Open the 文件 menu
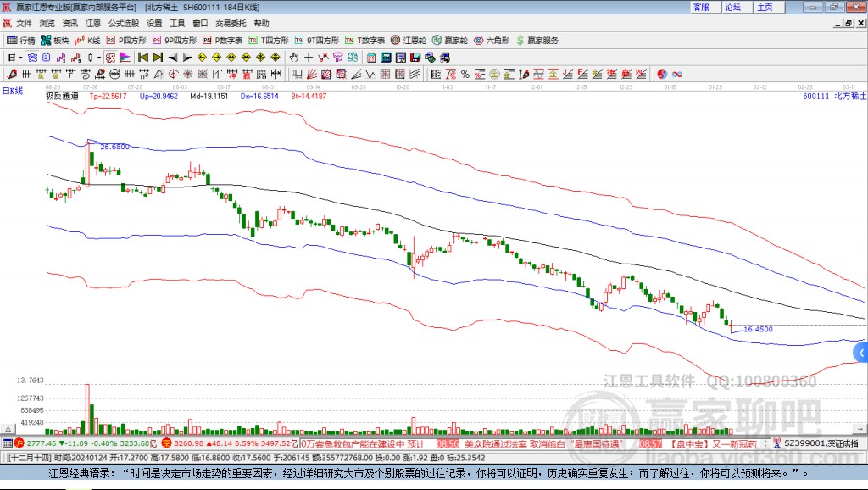Screen dimensions: 868x490 pos(24,23)
